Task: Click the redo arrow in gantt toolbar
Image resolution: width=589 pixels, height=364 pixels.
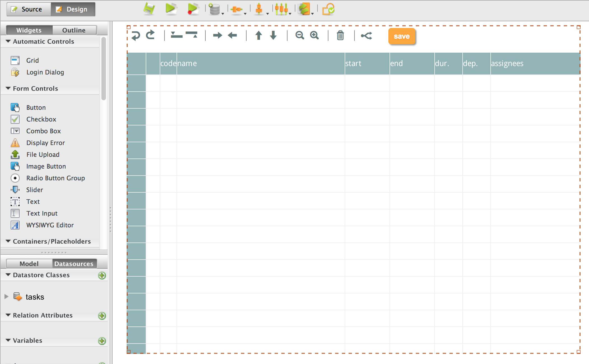Action: 151,35
